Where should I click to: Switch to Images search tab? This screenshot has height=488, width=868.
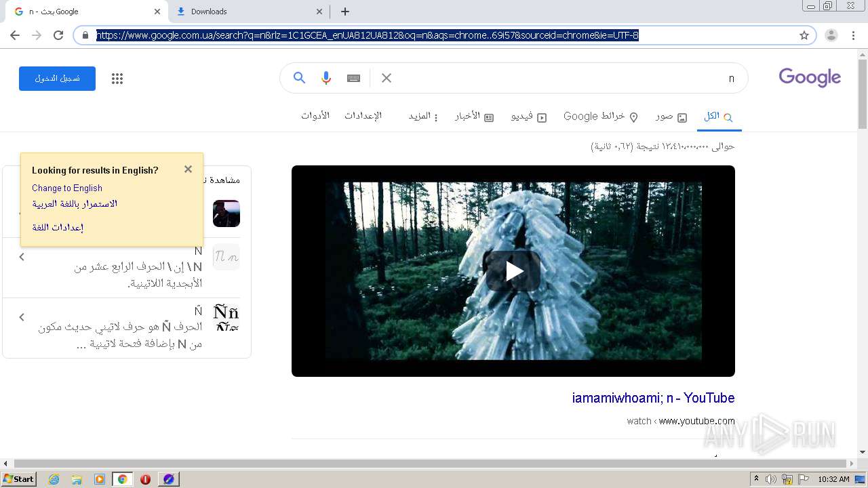(x=671, y=117)
